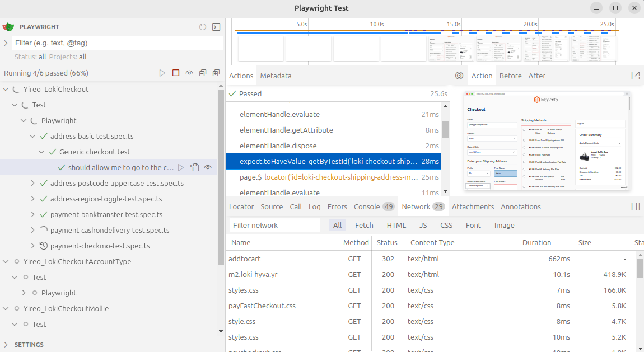Filter network requests by Image

[505, 225]
